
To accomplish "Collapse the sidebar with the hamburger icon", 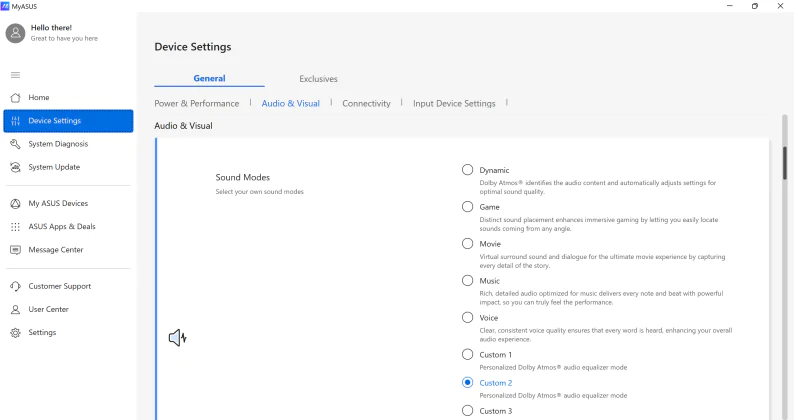I will (16, 75).
